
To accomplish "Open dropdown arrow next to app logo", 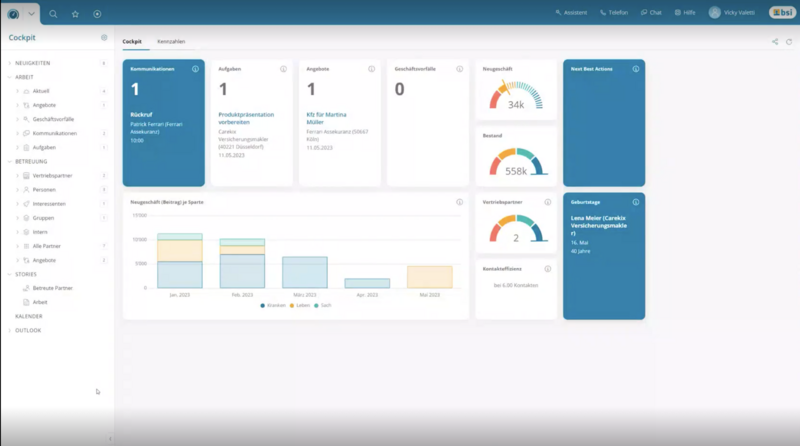I will [32, 14].
